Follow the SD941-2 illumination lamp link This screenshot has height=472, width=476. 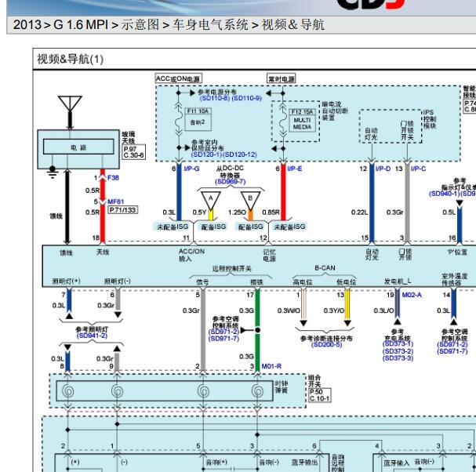pyautogui.click(x=92, y=336)
